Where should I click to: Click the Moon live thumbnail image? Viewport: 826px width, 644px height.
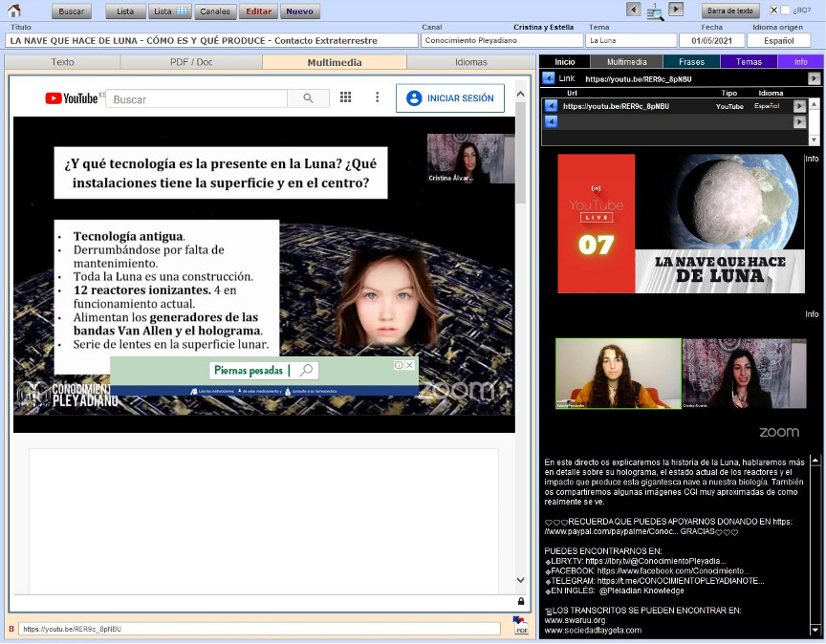coord(681,223)
